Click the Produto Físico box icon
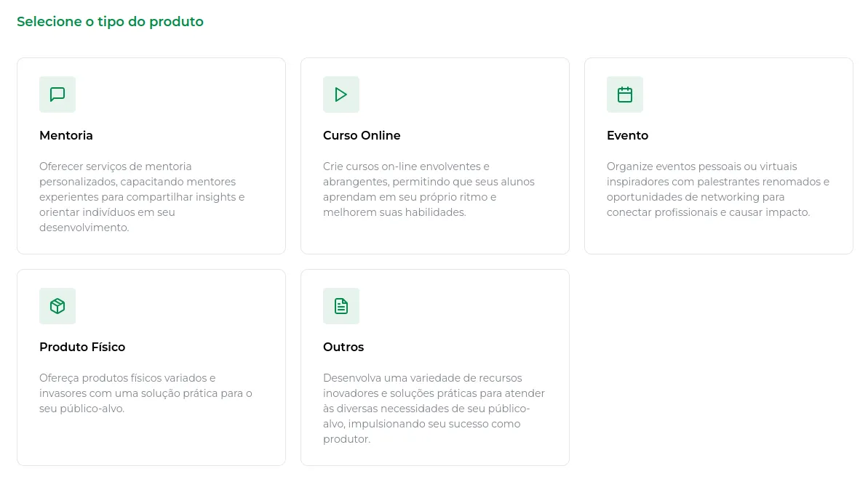Viewport: 868px width, 482px height. pyautogui.click(x=57, y=306)
